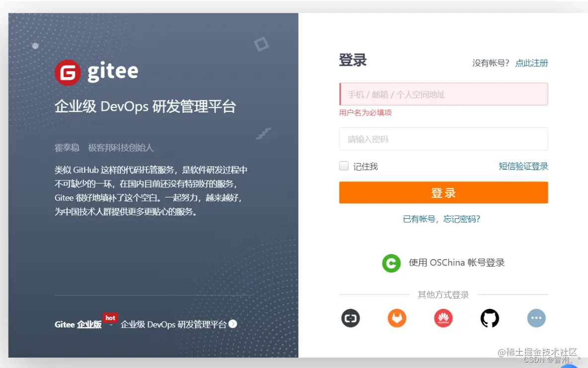Image resolution: width=588 pixels, height=368 pixels.
Task: Click the 霍泰稳 极客邦科技创始人 attribution
Action: click(104, 148)
